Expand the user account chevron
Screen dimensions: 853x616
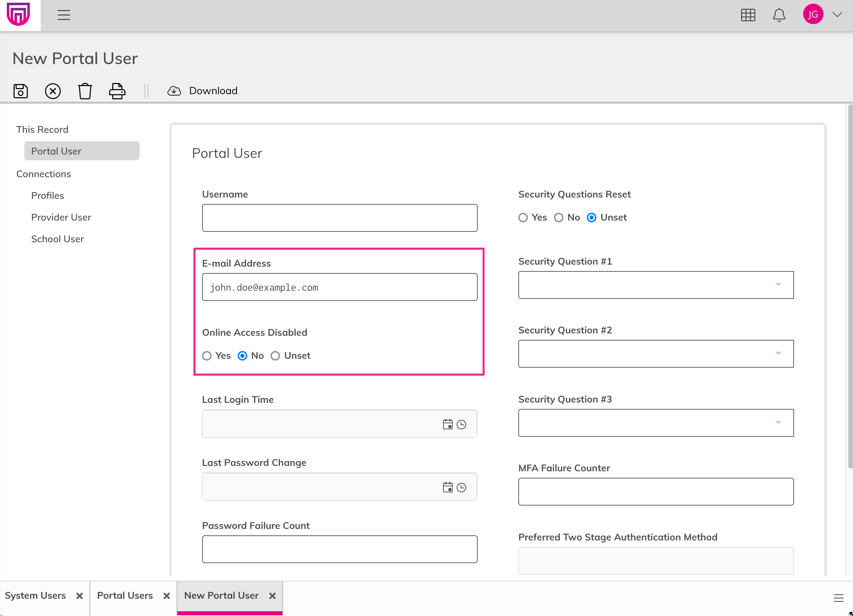tap(837, 15)
